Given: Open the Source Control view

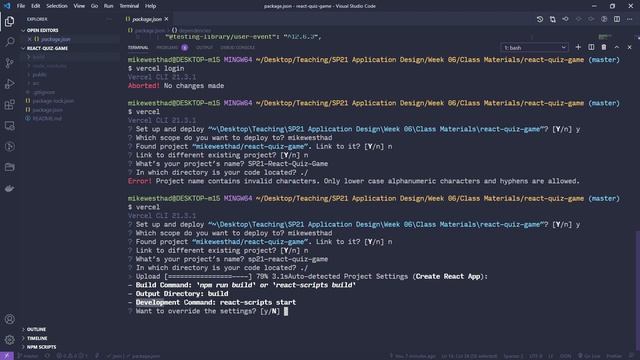Looking at the screenshot, I should [9, 63].
